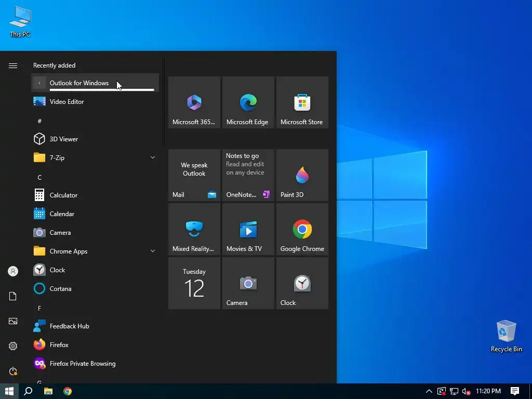Click the Power button in Start
This screenshot has height=399, width=532.
pos(13,371)
